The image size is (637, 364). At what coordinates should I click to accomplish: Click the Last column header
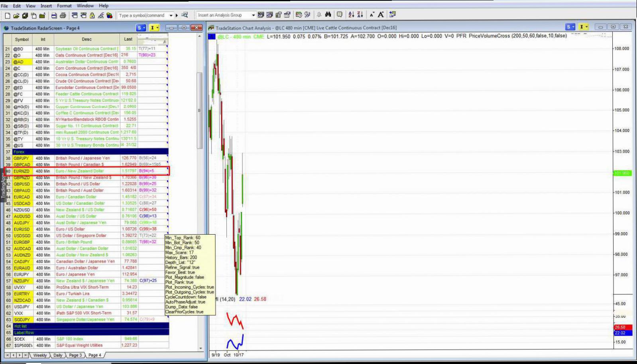coord(128,39)
